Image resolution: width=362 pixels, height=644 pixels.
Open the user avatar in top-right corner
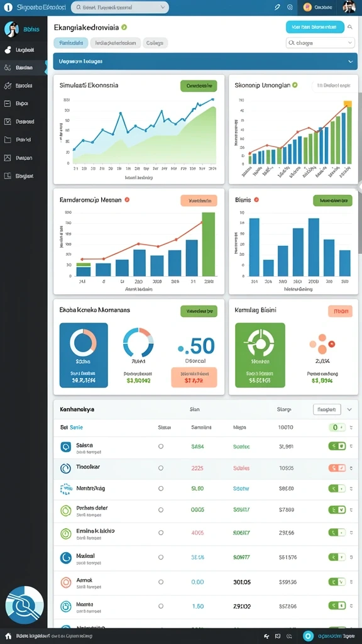(x=348, y=7)
